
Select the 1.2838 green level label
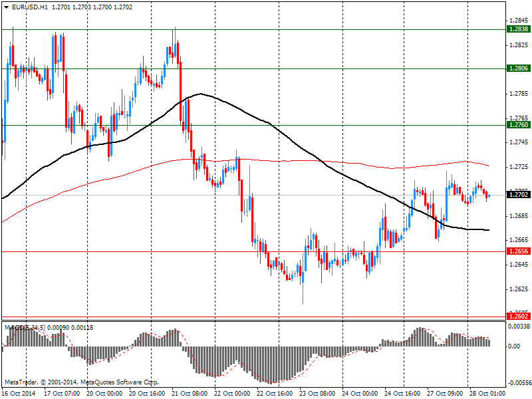point(519,29)
